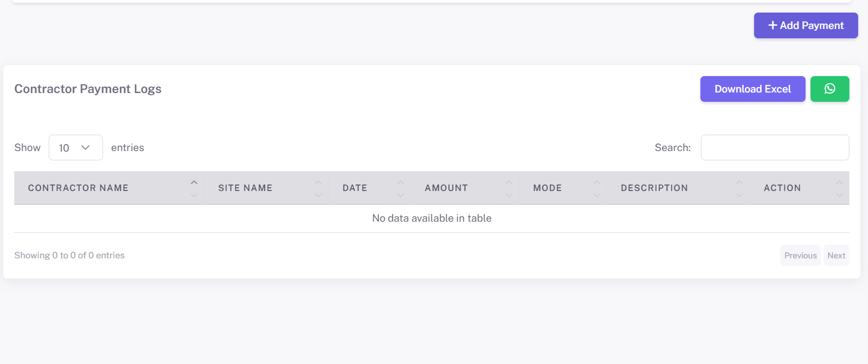Download the payment logs as Excel
This screenshot has width=868, height=364.
752,89
